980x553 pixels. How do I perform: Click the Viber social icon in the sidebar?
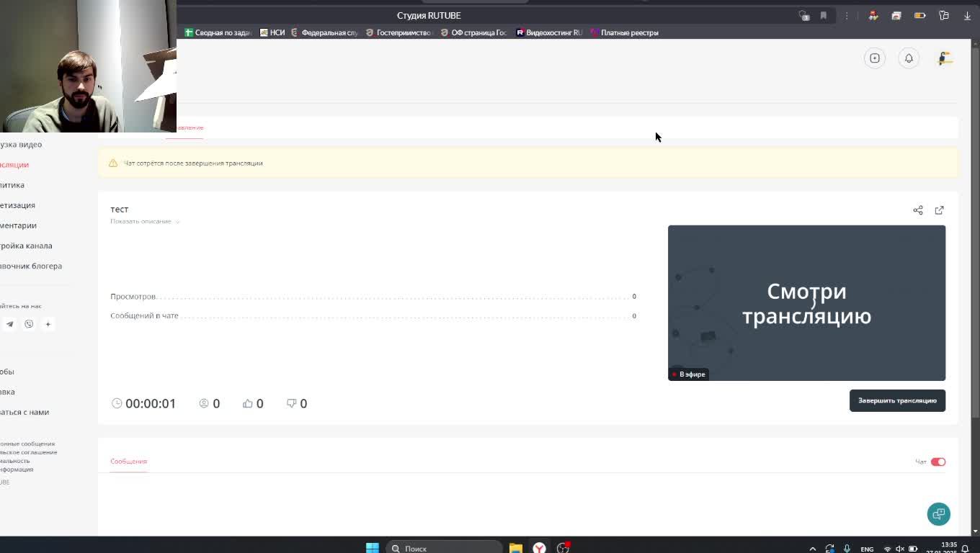(x=29, y=324)
